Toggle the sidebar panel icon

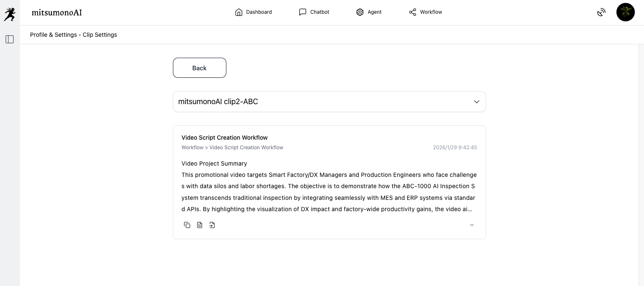[10, 39]
